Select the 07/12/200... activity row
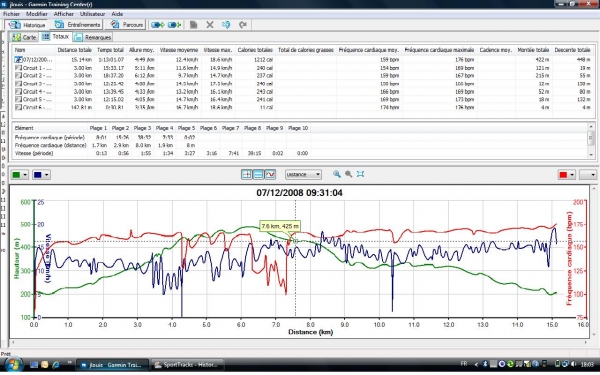 pos(303,60)
